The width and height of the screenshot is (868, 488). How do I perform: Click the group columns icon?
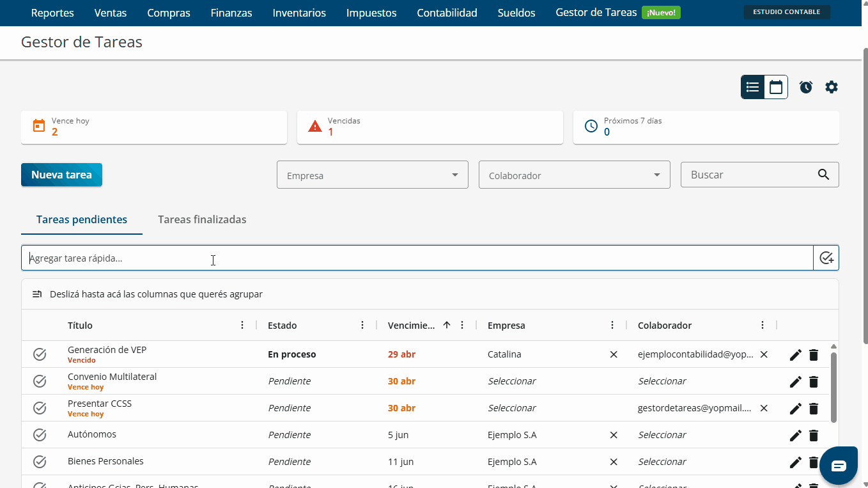click(37, 294)
